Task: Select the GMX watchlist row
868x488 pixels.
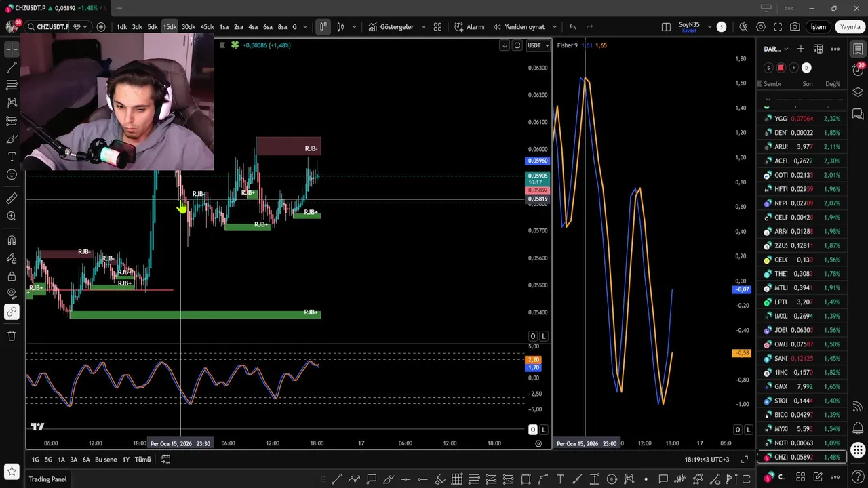Action: [x=802, y=386]
